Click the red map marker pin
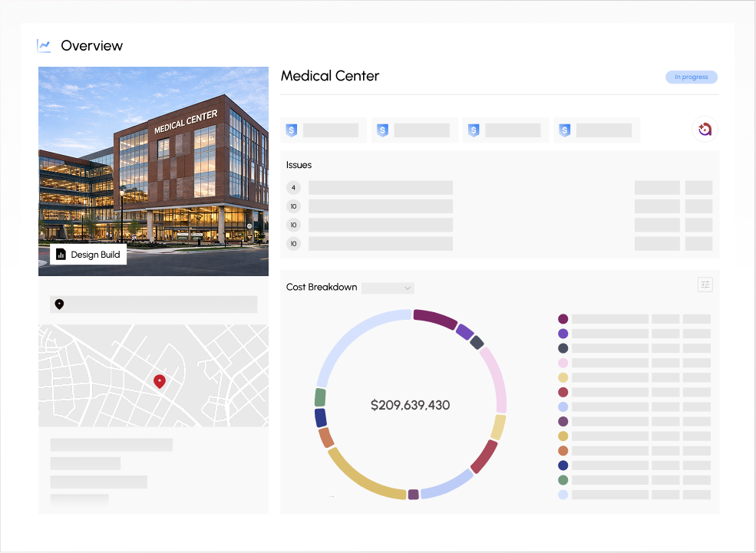 point(160,380)
